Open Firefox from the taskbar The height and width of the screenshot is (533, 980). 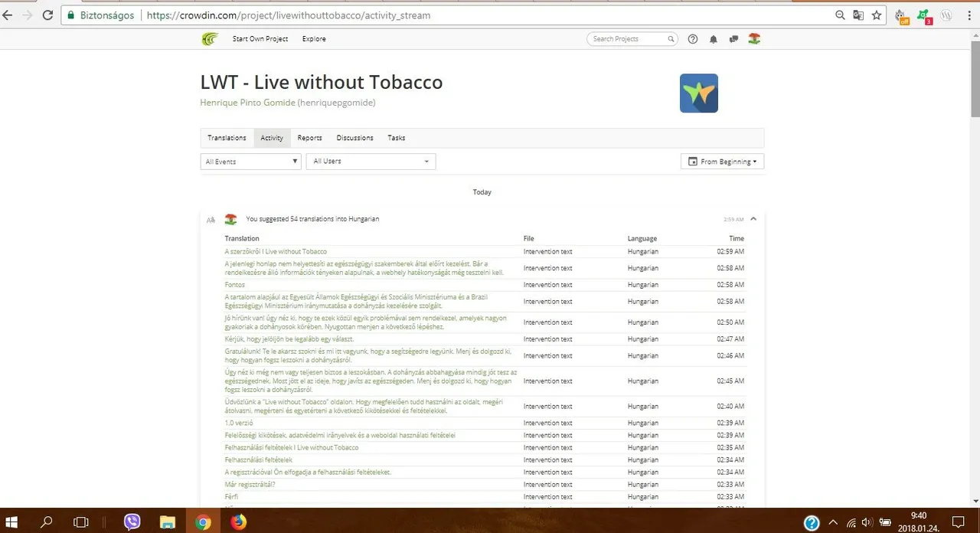(x=238, y=522)
